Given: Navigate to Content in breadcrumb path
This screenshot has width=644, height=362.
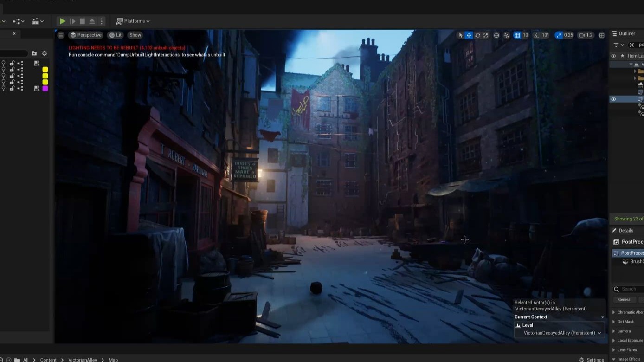Looking at the screenshot, I should (x=48, y=360).
